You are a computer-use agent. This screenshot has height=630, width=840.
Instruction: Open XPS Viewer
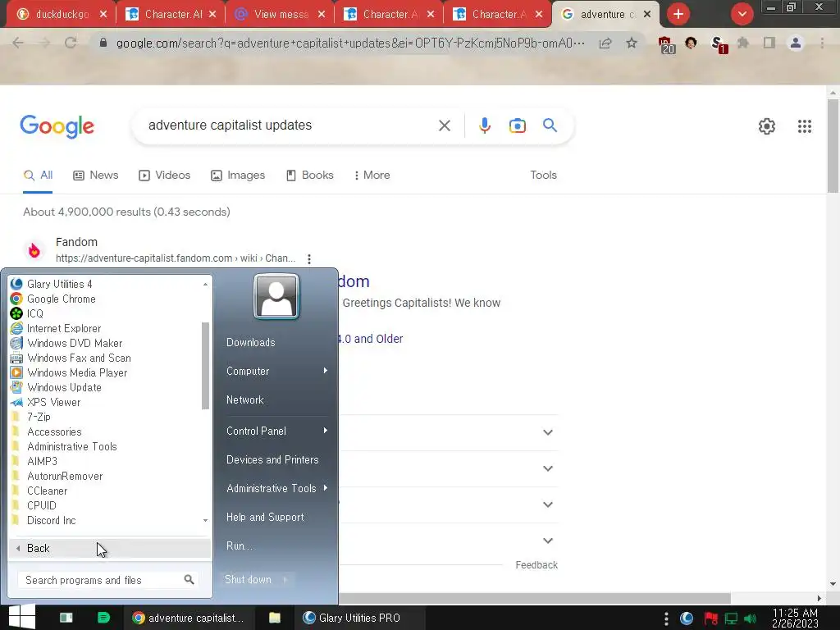(x=53, y=402)
